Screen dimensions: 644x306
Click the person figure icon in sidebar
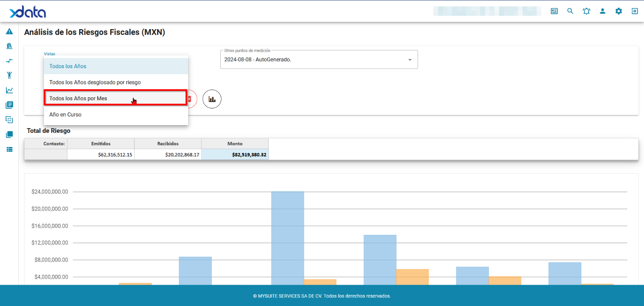coord(9,75)
